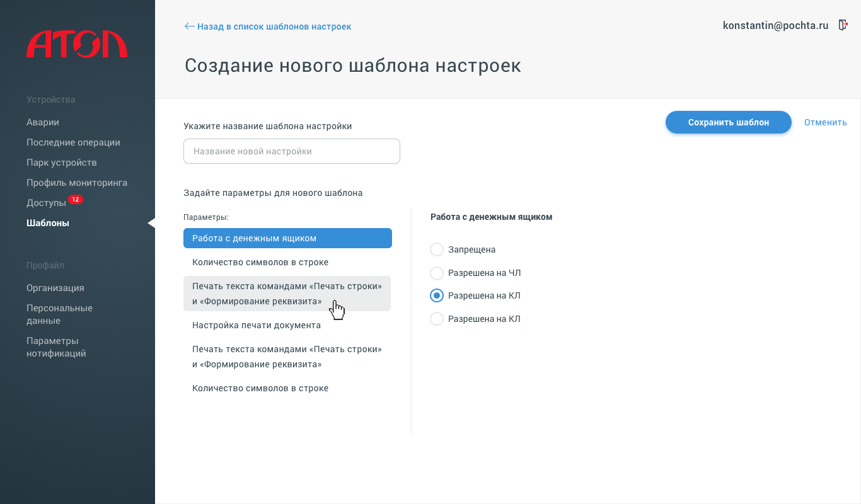
Task: Click the Задайте параметры для нового шаблона text
Action: click(273, 193)
